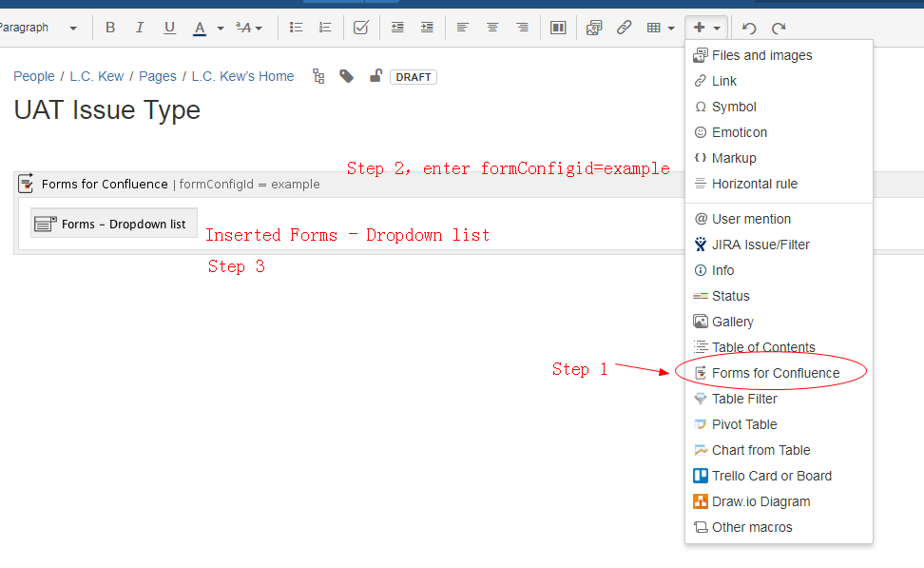Go to L.C. Kew's Home breadcrumb
The width and height of the screenshot is (924, 568).
coord(242,76)
